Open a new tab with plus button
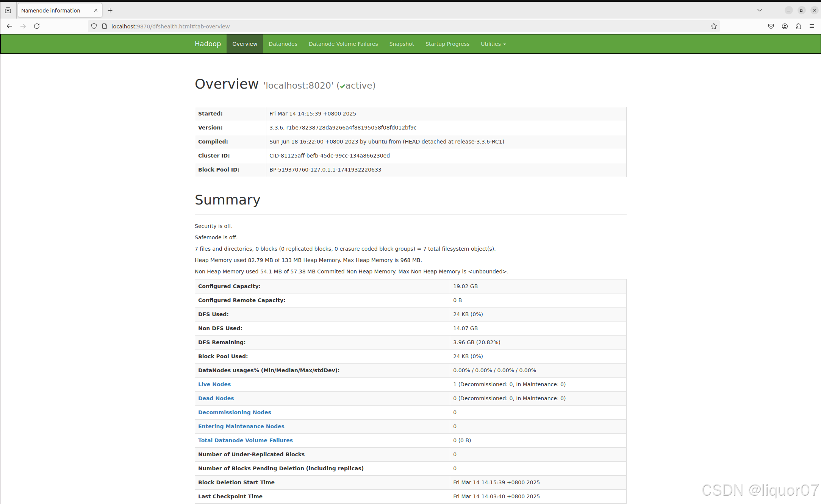The height and width of the screenshot is (504, 821). (110, 10)
